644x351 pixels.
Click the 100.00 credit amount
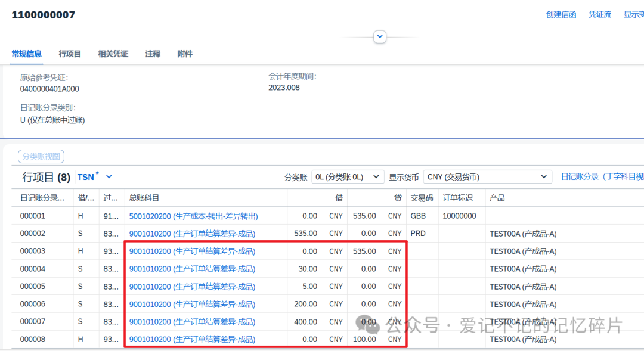364,340
